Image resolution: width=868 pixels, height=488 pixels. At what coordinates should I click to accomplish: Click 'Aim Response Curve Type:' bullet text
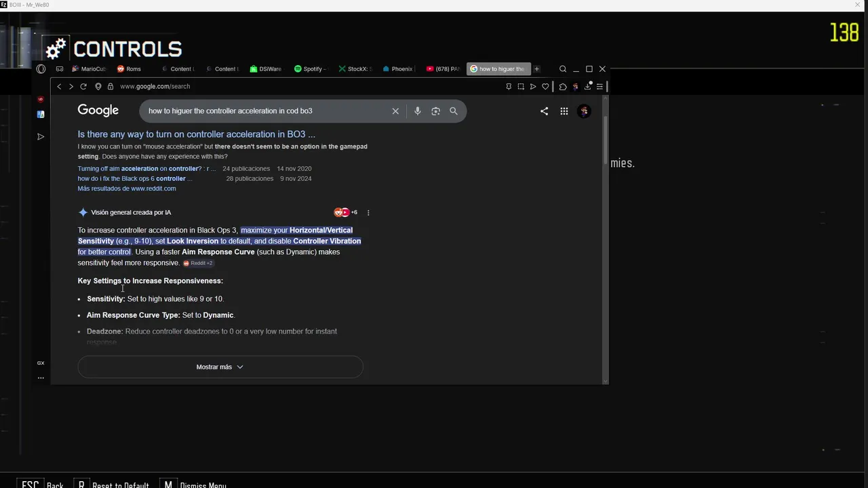134,315
